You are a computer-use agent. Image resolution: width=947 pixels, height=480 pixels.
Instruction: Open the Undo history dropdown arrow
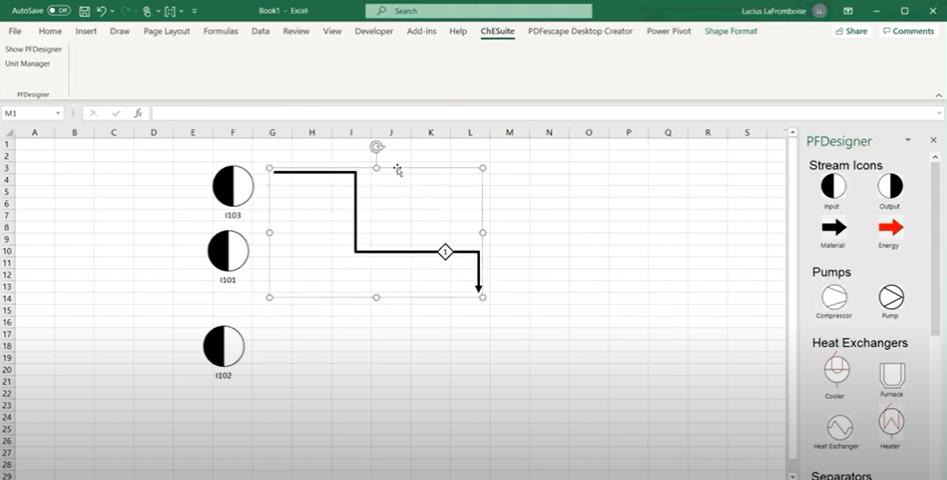pyautogui.click(x=112, y=11)
